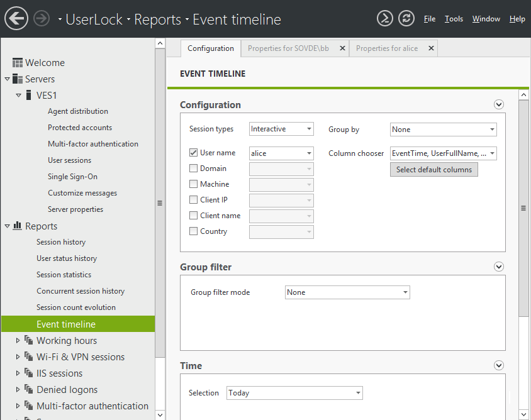
Task: Collapse the Servers tree node
Action: point(7,79)
